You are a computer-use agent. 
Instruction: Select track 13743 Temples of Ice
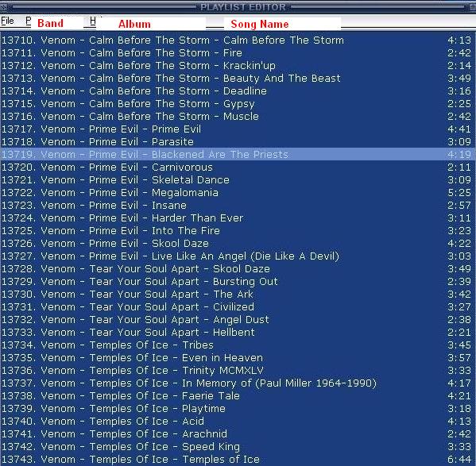coord(238,460)
